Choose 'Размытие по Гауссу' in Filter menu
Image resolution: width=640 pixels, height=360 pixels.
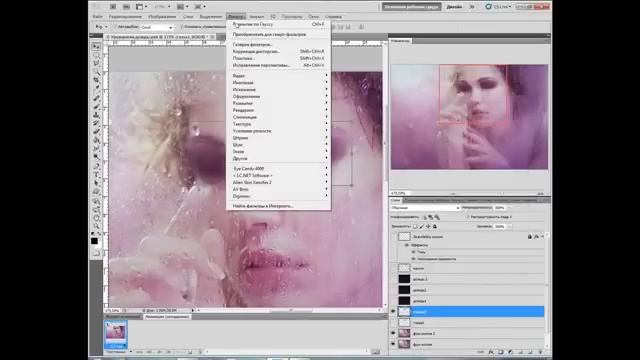coord(278,24)
